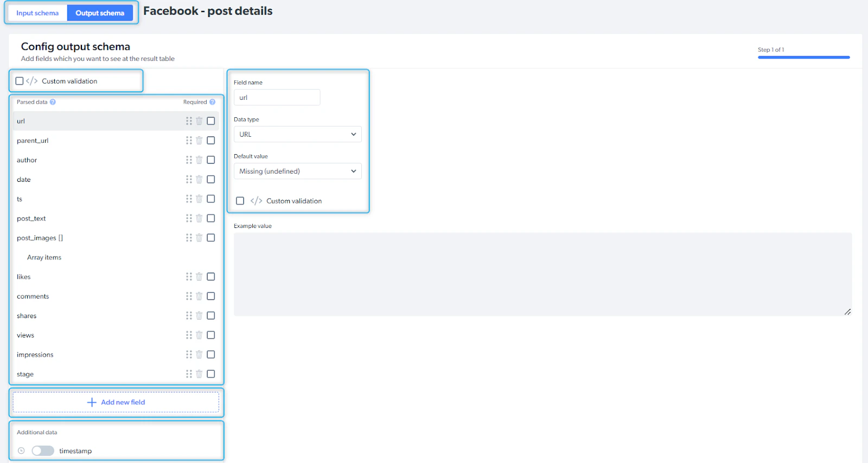Open the Default value dropdown
The height and width of the screenshot is (463, 868).
(297, 171)
